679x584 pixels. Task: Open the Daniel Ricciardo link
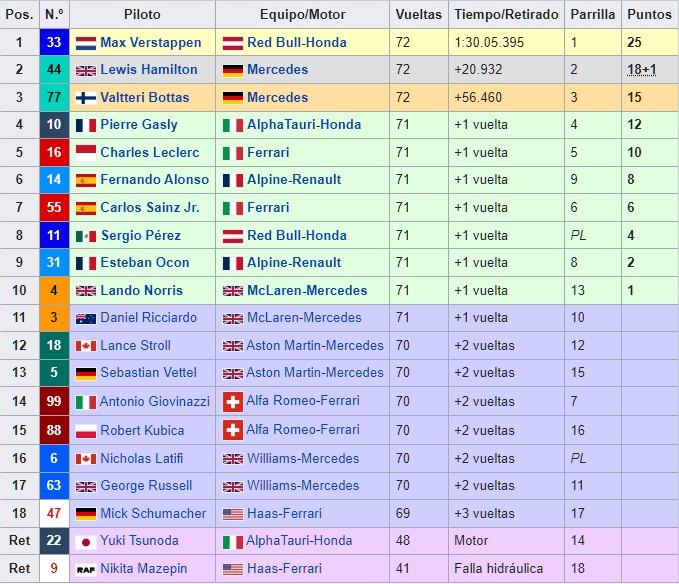(149, 317)
